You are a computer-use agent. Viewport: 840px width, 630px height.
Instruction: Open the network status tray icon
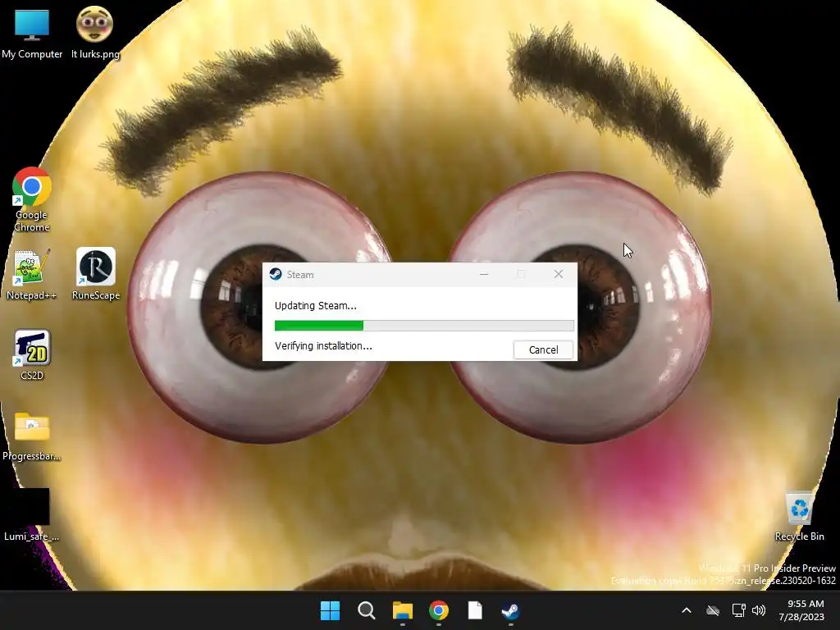click(739, 610)
